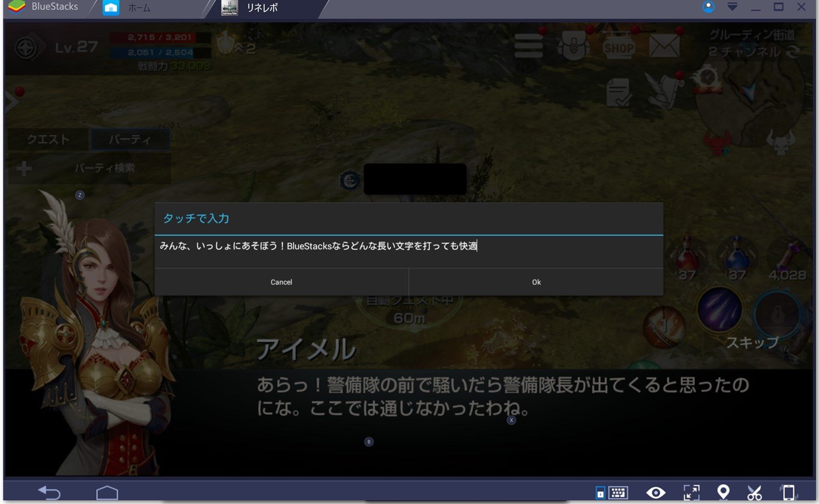Open the game hamburger menu icon
Image resolution: width=819 pixels, height=504 pixels.
(x=529, y=46)
